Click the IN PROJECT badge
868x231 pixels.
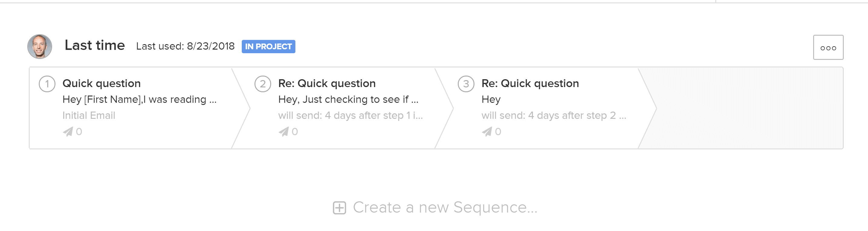[268, 46]
